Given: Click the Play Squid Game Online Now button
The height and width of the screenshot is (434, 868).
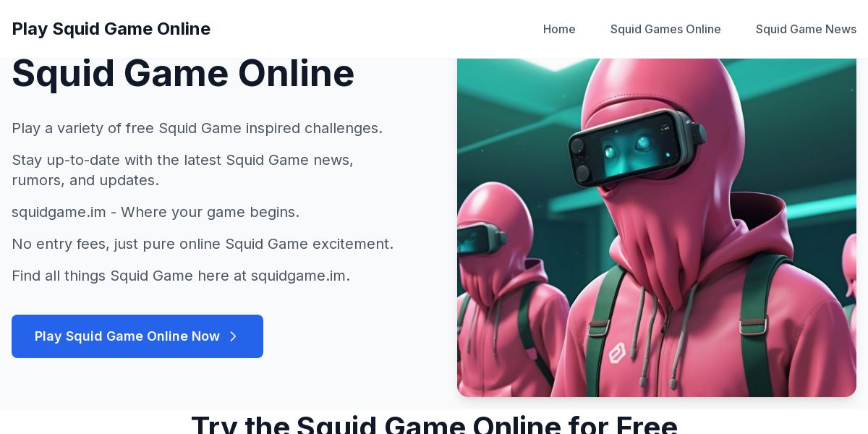Looking at the screenshot, I should (x=137, y=336).
